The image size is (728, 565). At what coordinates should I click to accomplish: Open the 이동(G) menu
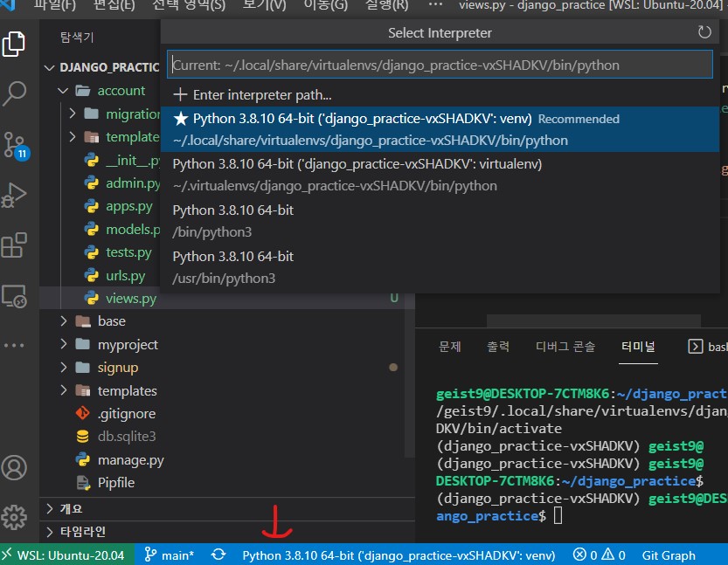pyautogui.click(x=325, y=5)
